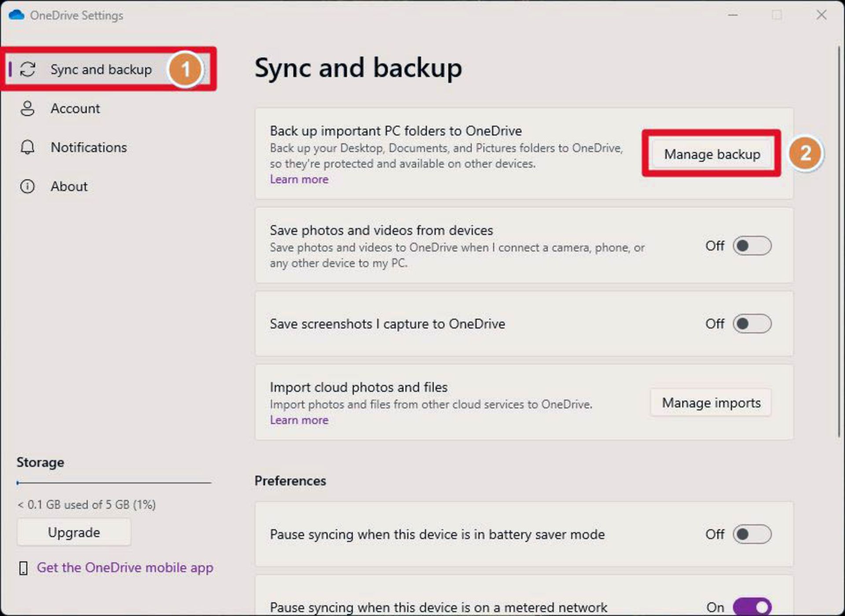
Task: Open the Account settings section
Action: pos(75,108)
